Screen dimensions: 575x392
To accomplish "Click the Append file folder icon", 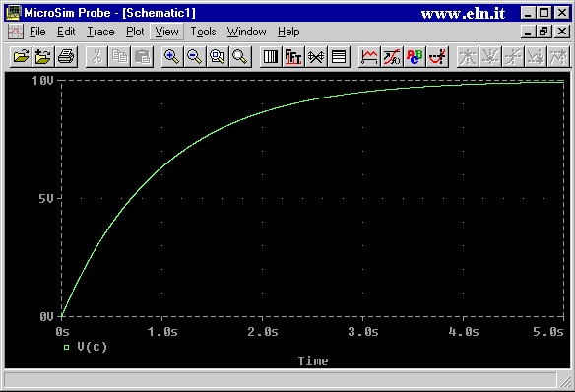I will (43, 57).
